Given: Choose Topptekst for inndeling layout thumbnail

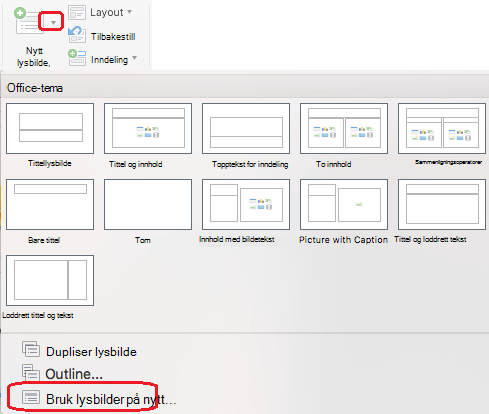Looking at the screenshot, I should [246, 128].
